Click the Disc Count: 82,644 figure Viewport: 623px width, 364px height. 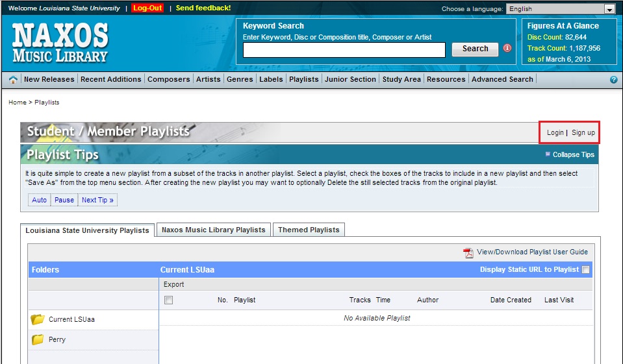(x=557, y=37)
